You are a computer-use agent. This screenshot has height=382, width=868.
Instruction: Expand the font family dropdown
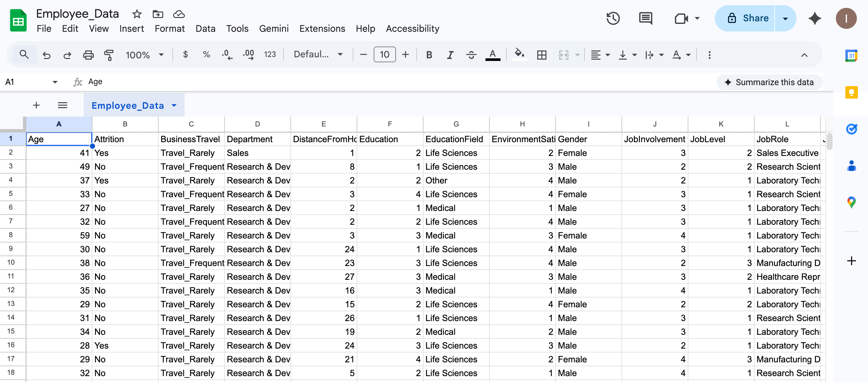click(x=318, y=55)
